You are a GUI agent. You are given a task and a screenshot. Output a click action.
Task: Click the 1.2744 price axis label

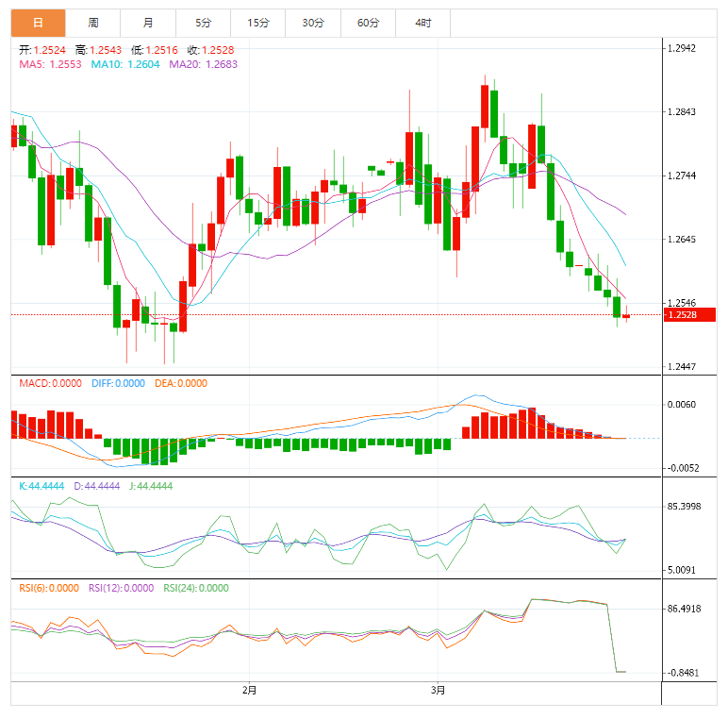(682, 176)
